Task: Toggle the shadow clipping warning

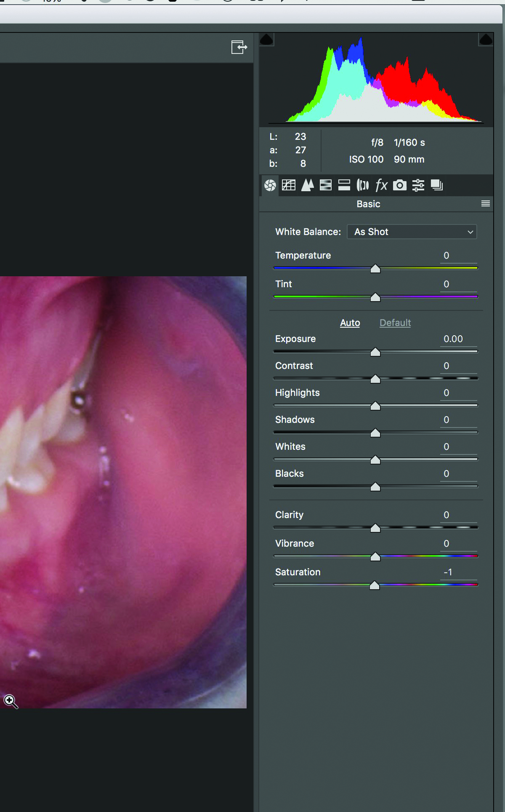Action: coord(266,40)
